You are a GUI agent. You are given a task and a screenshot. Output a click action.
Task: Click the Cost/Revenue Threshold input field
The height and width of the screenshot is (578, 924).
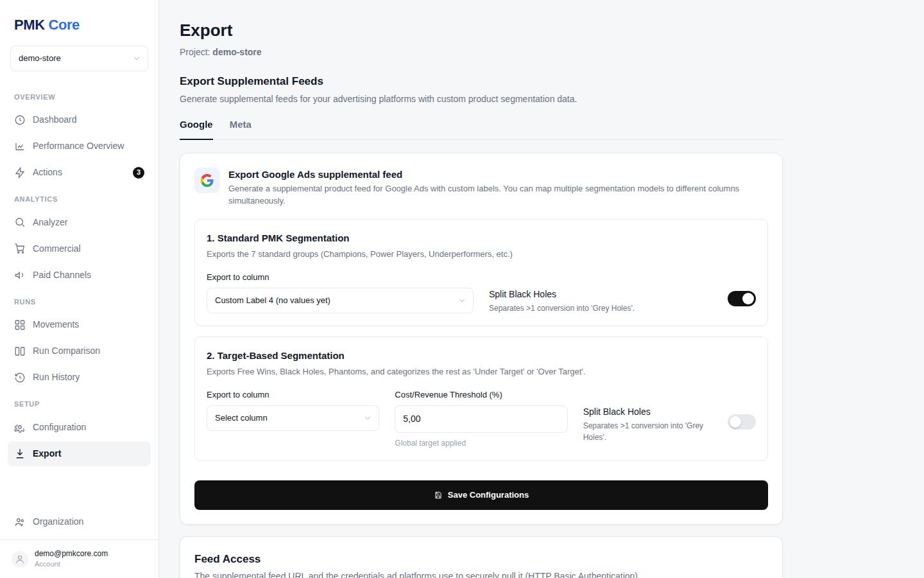click(481, 419)
